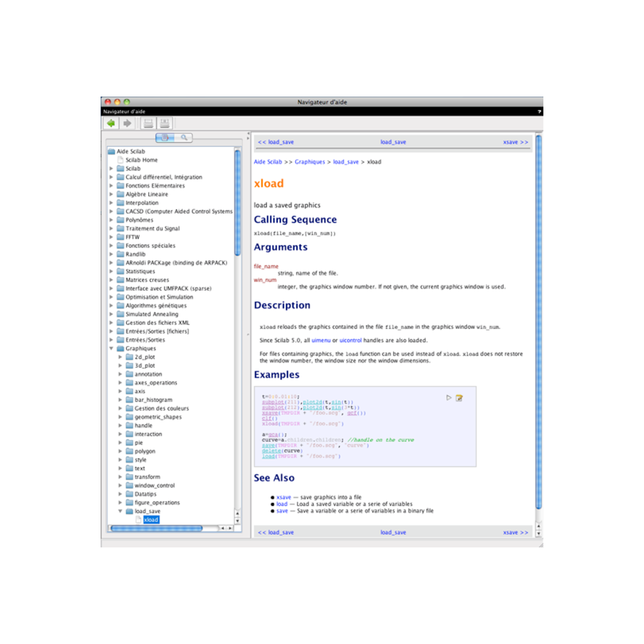
Task: Click the forward navigation arrow
Action: point(126,123)
